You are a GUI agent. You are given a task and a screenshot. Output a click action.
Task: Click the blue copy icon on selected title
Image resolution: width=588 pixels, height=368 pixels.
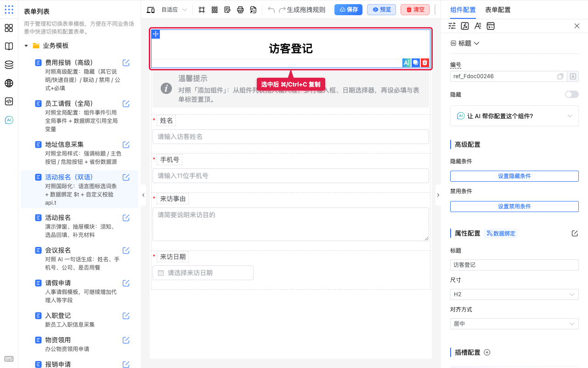tap(416, 63)
